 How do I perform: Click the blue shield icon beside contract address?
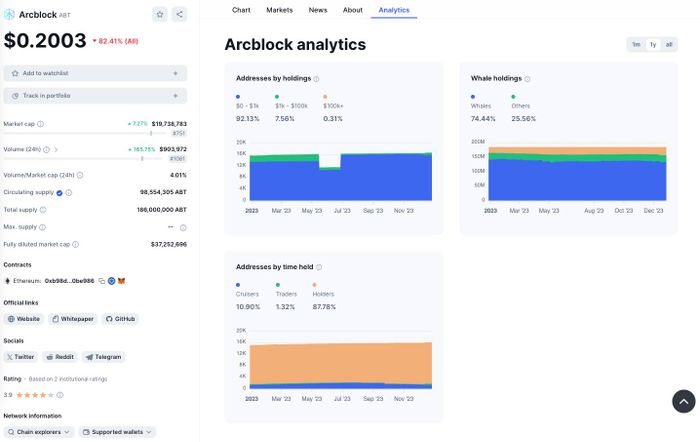click(x=112, y=281)
